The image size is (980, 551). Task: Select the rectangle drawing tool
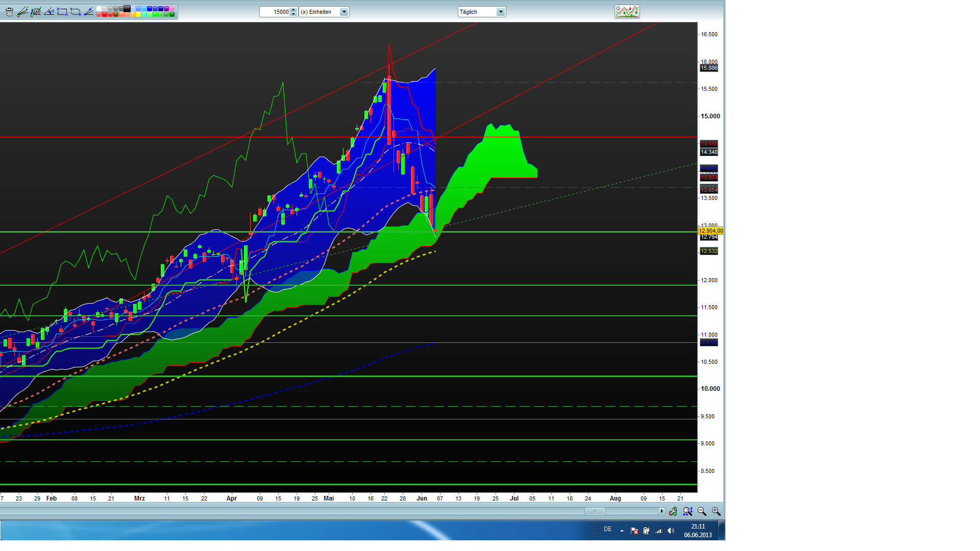click(x=62, y=12)
